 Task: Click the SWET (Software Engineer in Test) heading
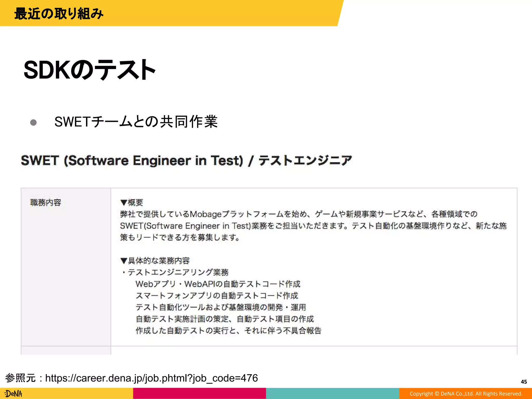click(x=186, y=161)
